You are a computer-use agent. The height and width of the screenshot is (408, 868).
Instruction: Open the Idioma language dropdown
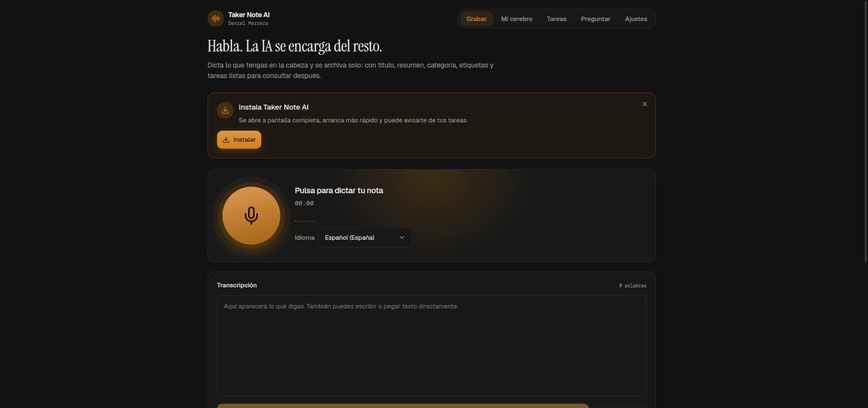tap(365, 237)
